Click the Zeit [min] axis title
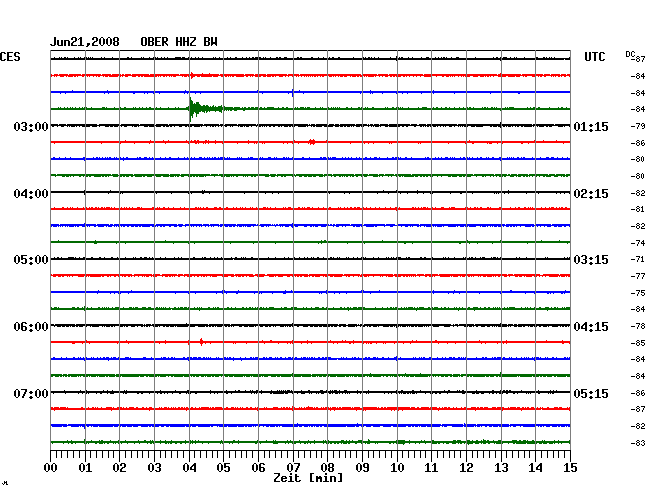 coord(308,478)
